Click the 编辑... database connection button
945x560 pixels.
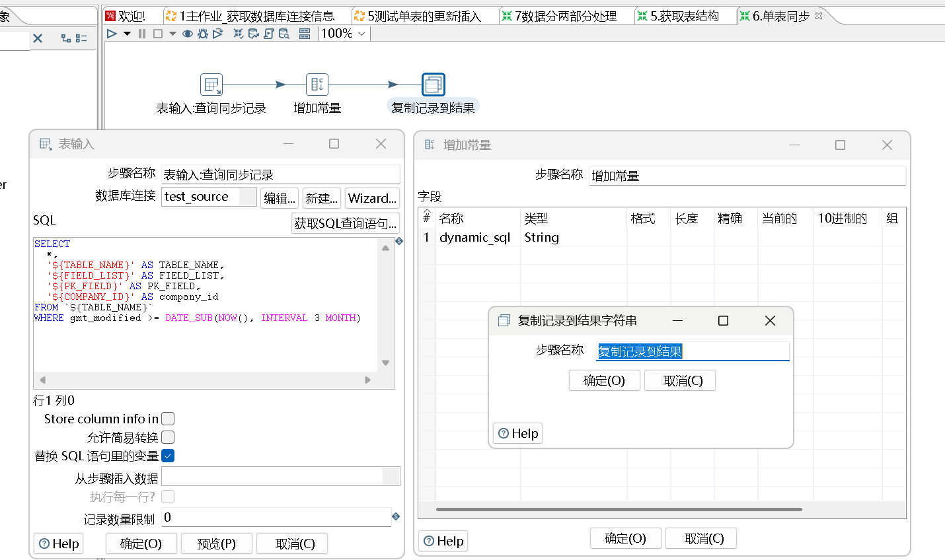[280, 197]
